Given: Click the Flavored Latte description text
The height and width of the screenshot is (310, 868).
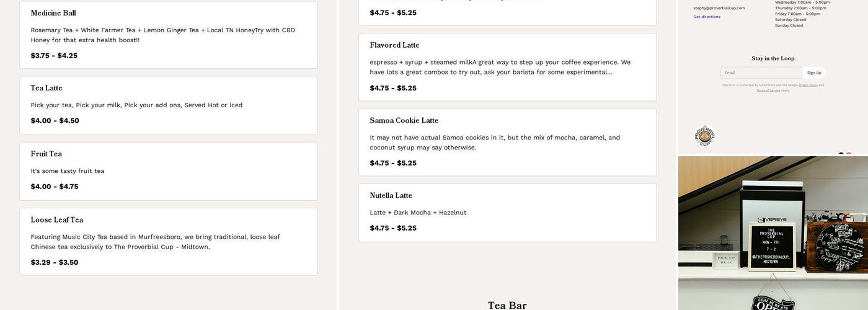Looking at the screenshot, I should click(x=500, y=67).
